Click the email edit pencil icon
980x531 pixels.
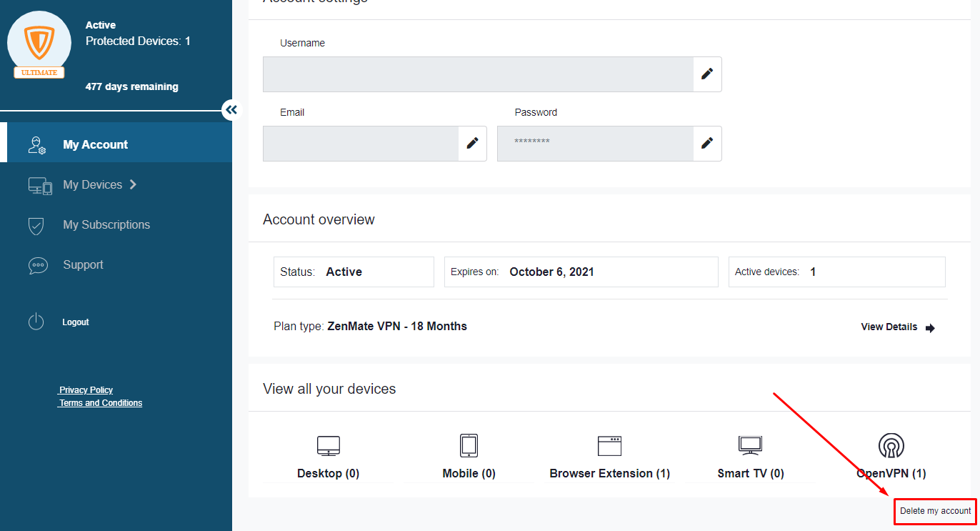(x=472, y=144)
